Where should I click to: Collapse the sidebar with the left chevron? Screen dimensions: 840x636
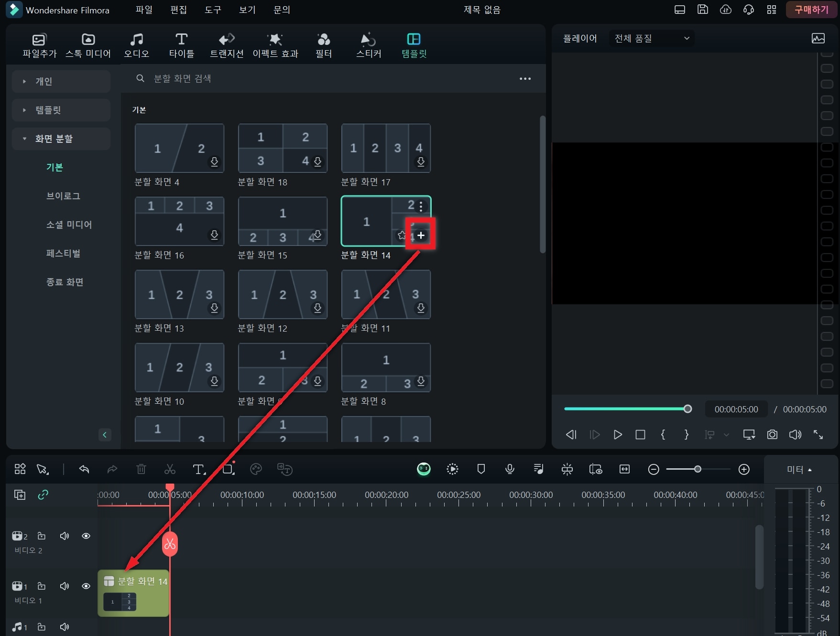pyautogui.click(x=105, y=435)
